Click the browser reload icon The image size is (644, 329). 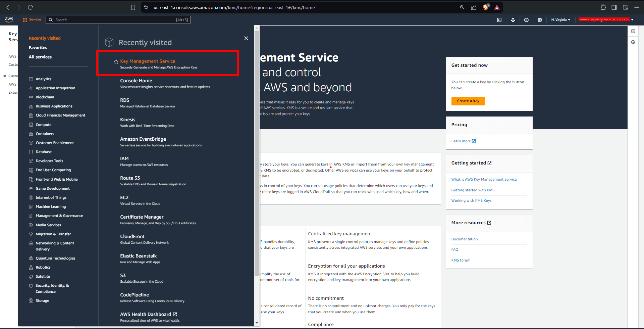31,7
